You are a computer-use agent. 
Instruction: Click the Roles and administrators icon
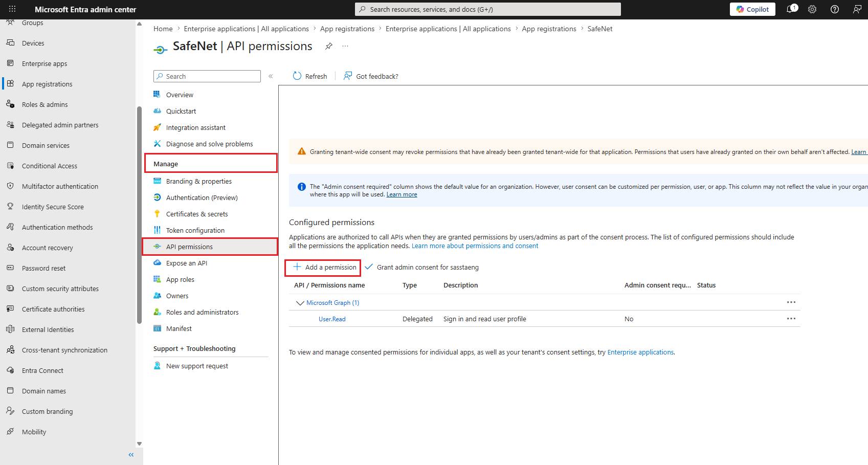(x=157, y=312)
